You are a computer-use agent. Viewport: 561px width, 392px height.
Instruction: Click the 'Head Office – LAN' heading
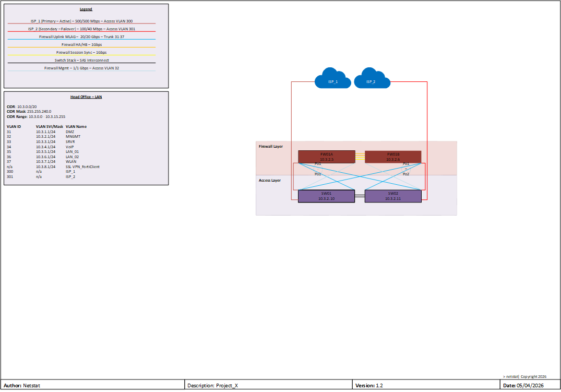click(86, 97)
